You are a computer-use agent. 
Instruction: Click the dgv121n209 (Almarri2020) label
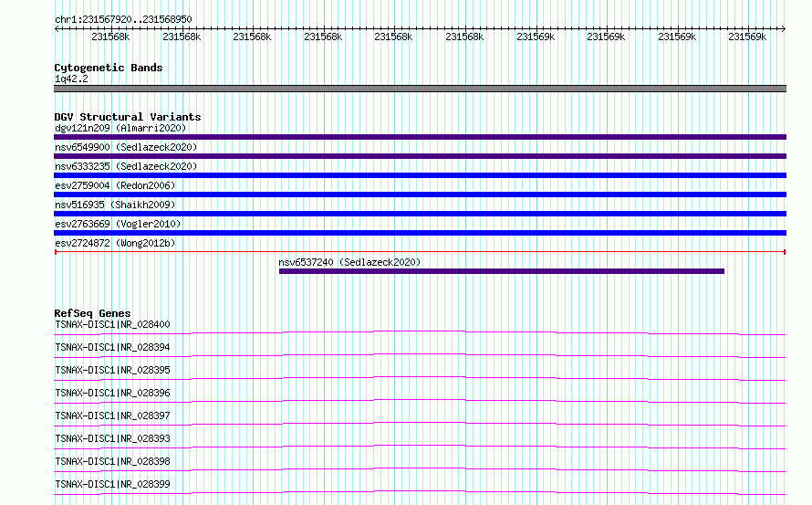click(x=120, y=128)
